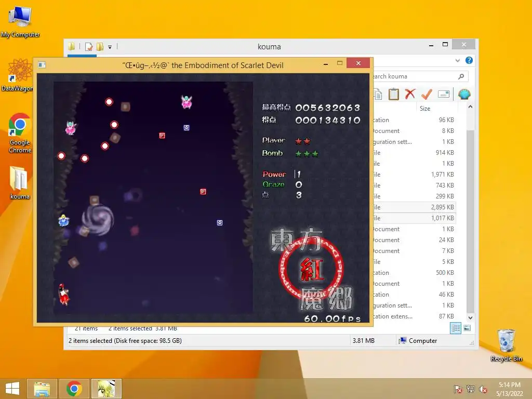Viewport: 532px width, 399px height.
Task: Click the orange checkmark toolbar icon
Action: (x=427, y=94)
